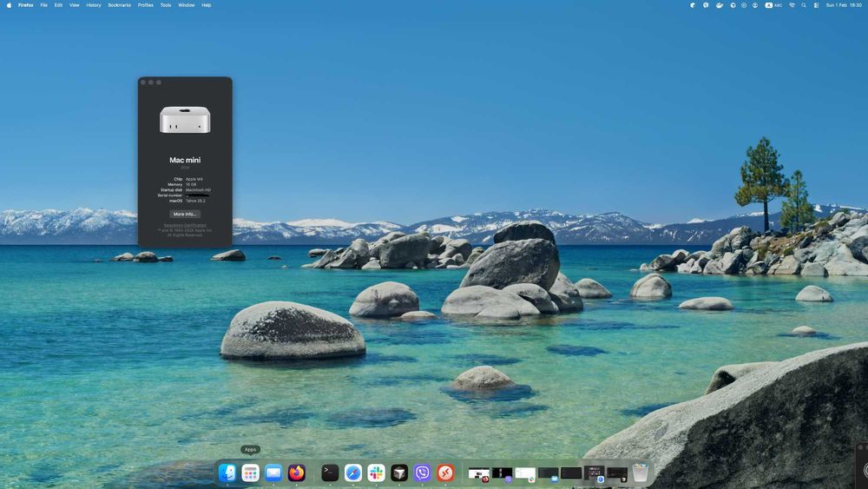Open the History menu

[x=94, y=5]
